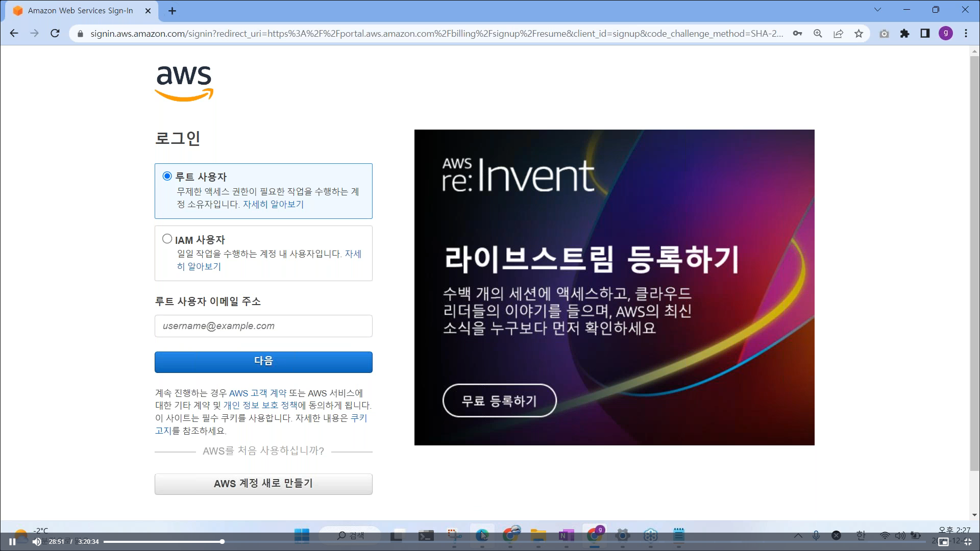Select the IAM user (IAM 사용자) radio button
Viewport: 980px width, 551px height.
167,239
